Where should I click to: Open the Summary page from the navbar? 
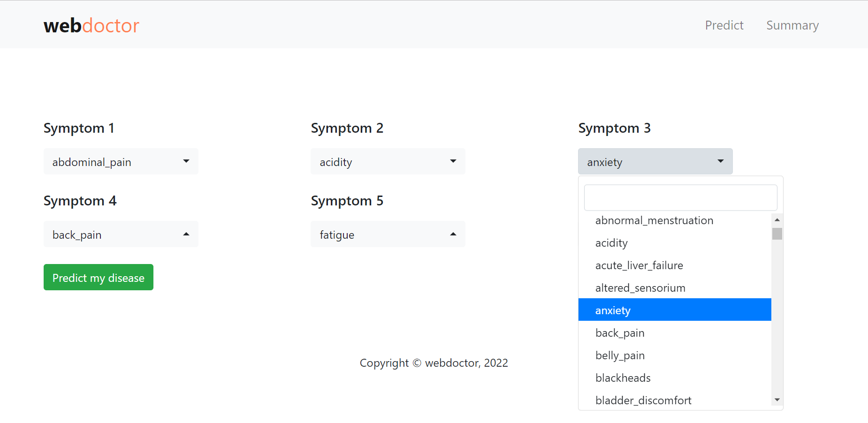(x=792, y=25)
